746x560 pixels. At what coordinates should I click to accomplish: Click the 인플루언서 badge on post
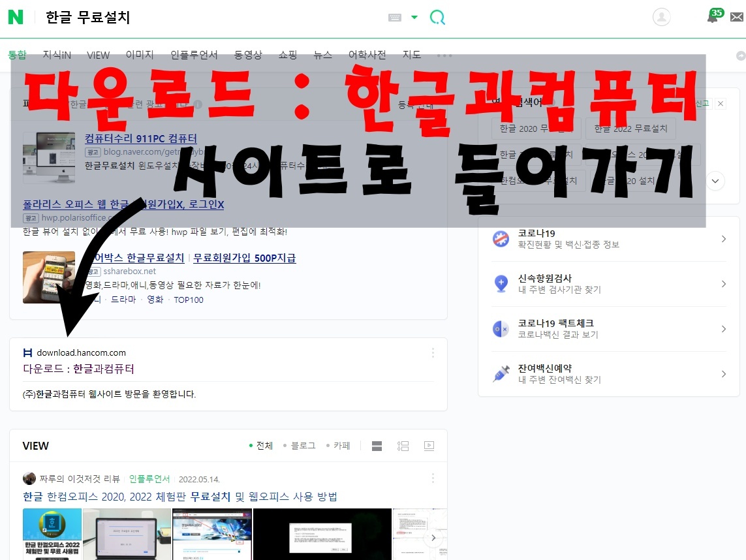point(149,478)
